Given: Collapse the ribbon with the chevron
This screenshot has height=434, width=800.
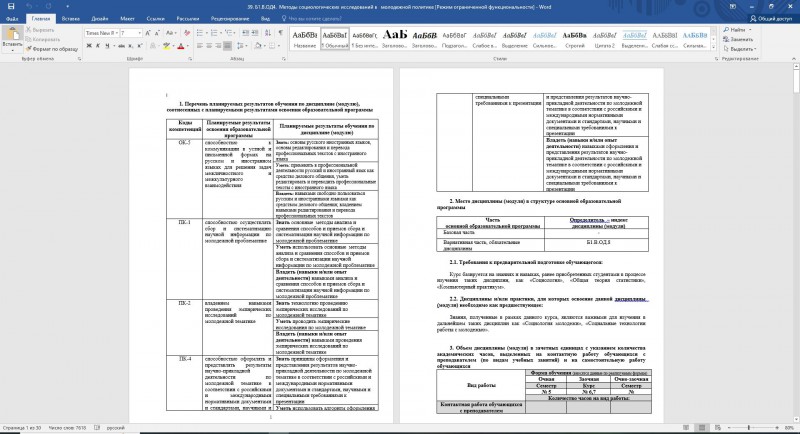Looking at the screenshot, I should 793,59.
